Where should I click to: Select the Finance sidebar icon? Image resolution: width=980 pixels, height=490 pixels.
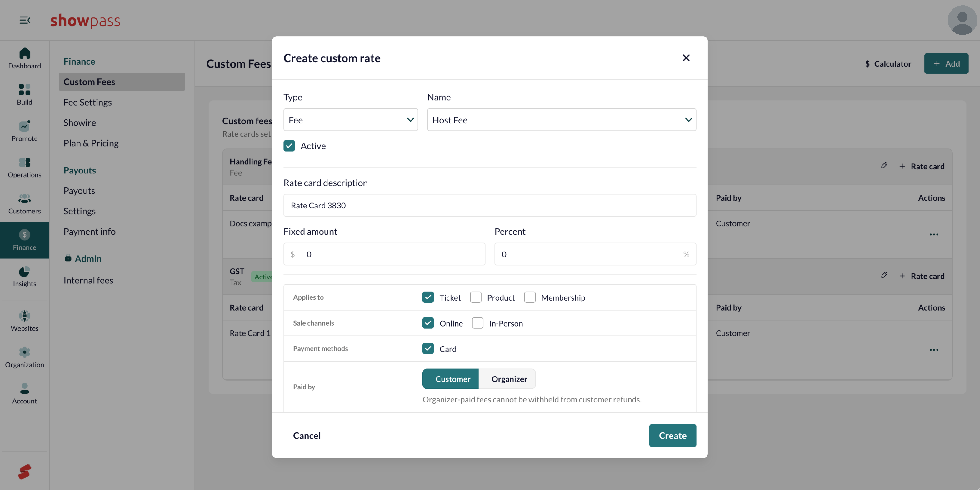24,240
